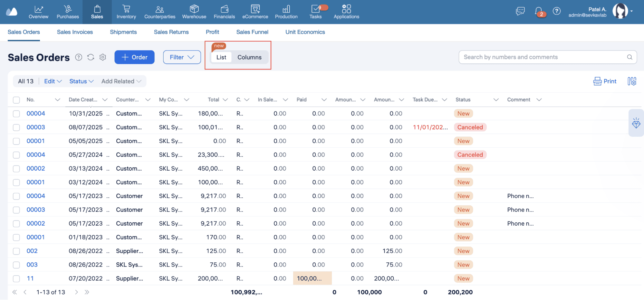This screenshot has width=644, height=300.
Task: Open Sales Orders list settings gear
Action: coord(102,57)
